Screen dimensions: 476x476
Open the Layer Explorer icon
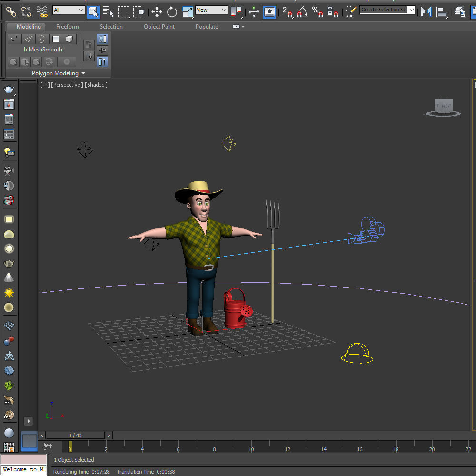pyautogui.click(x=460, y=12)
